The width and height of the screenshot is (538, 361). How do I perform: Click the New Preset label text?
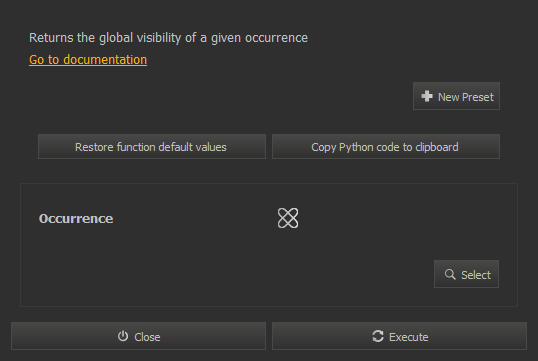[x=466, y=97]
